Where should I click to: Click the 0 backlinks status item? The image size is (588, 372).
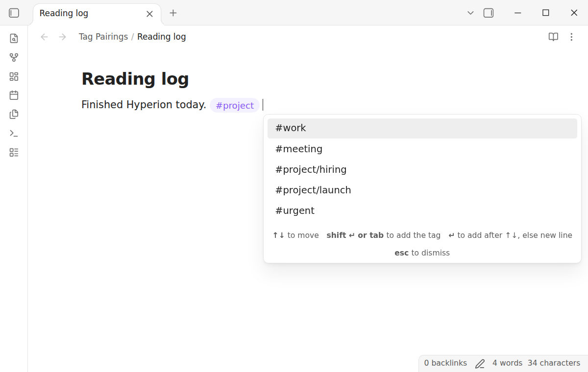[445, 363]
